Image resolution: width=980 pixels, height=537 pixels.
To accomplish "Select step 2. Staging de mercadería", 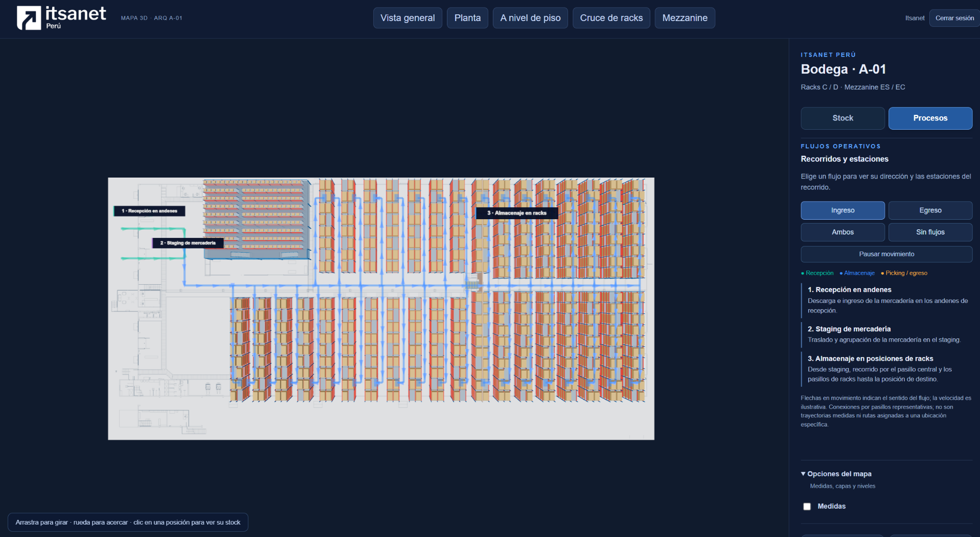I will click(888, 335).
